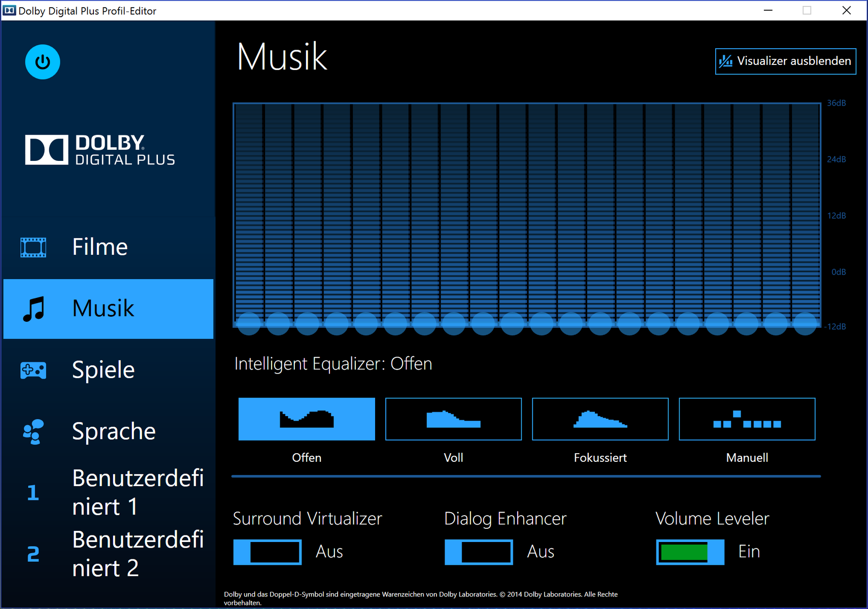This screenshot has height=609, width=868.
Task: Minimize the Dolby Profil-Editor window
Action: (768, 11)
